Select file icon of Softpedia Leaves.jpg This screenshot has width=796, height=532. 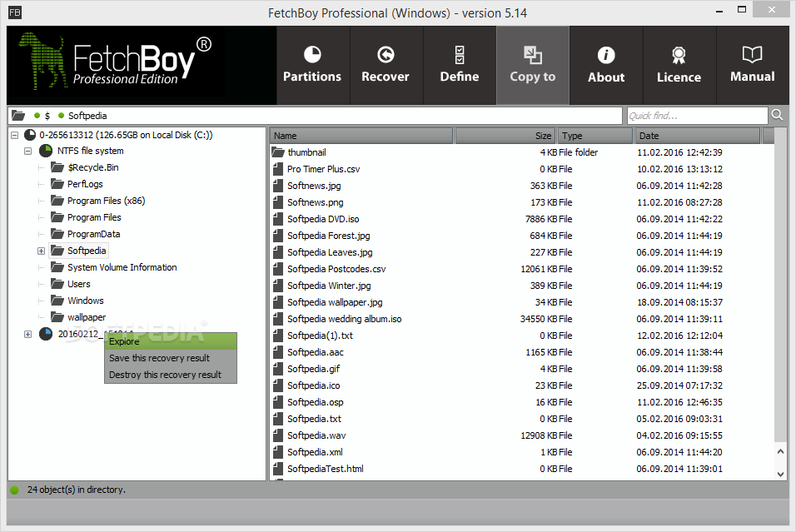278,252
